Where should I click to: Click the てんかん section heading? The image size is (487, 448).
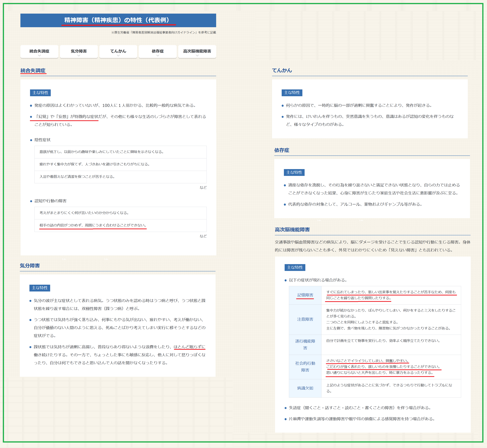tap(282, 70)
